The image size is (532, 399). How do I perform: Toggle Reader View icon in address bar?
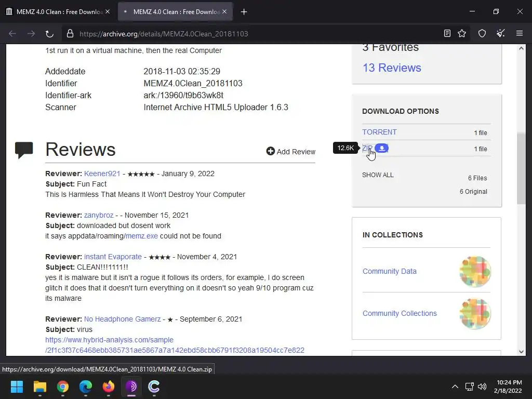[447, 33]
